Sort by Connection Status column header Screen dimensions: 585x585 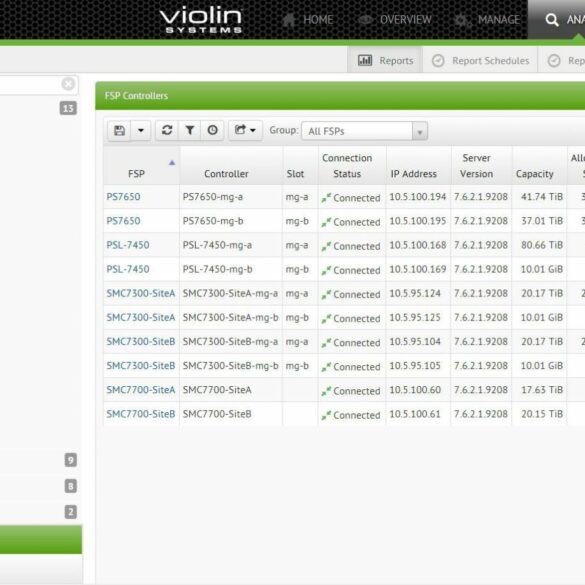pos(352,166)
